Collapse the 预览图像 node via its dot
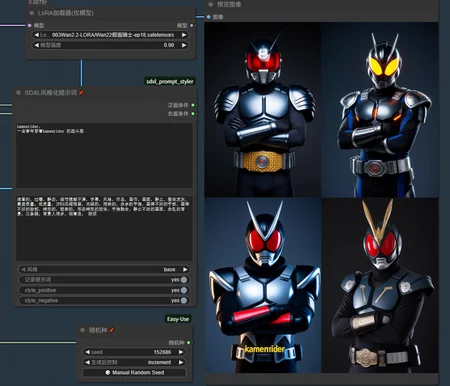 click(x=211, y=4)
